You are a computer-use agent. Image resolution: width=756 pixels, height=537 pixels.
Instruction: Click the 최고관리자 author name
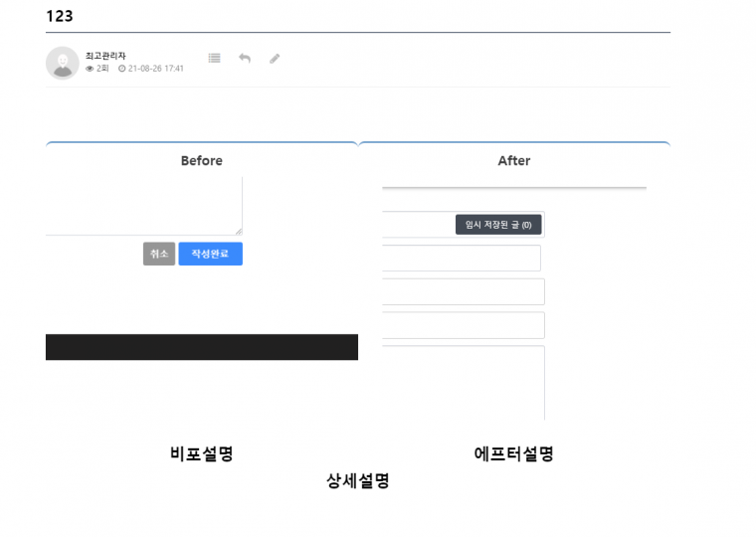tap(105, 56)
